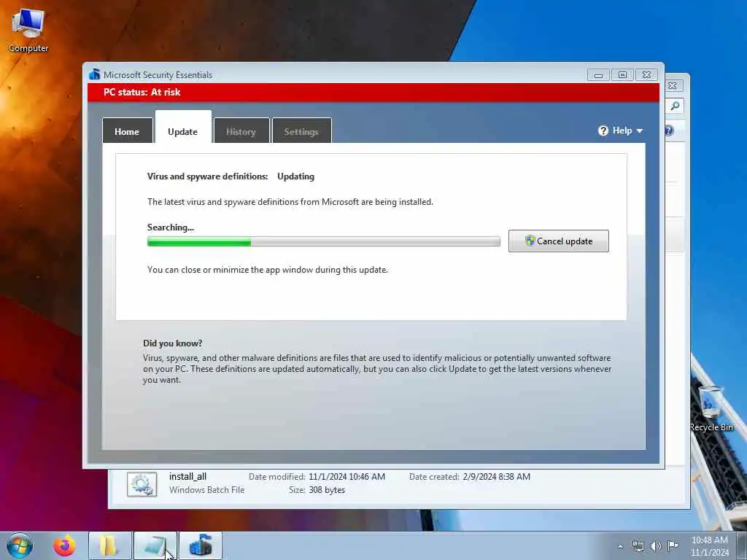Click the help icon in Explorer window

(669, 131)
